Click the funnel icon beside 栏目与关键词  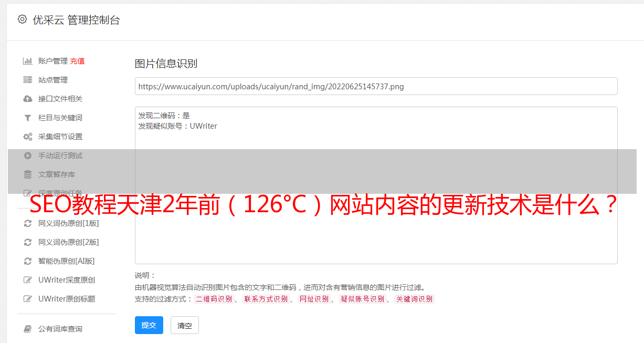click(28, 118)
